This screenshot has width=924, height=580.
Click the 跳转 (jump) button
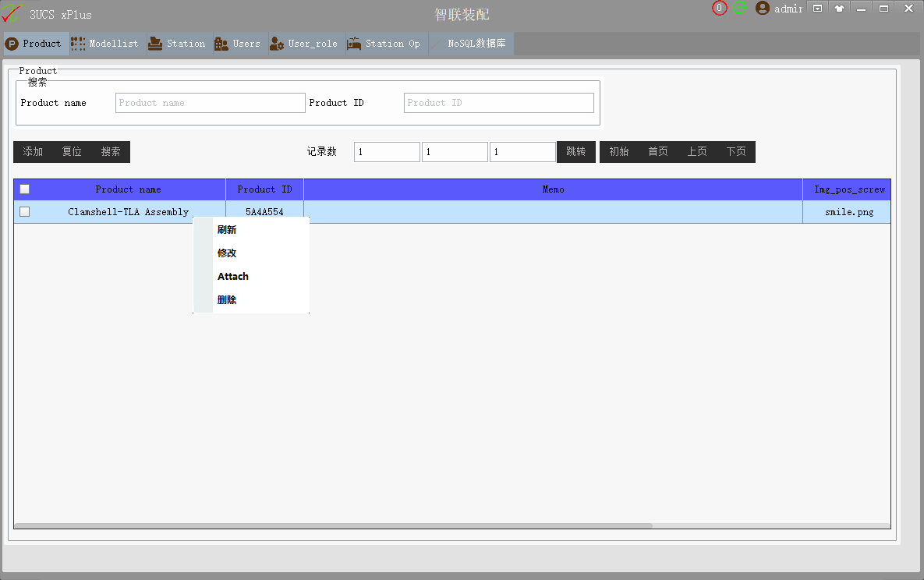(x=575, y=152)
